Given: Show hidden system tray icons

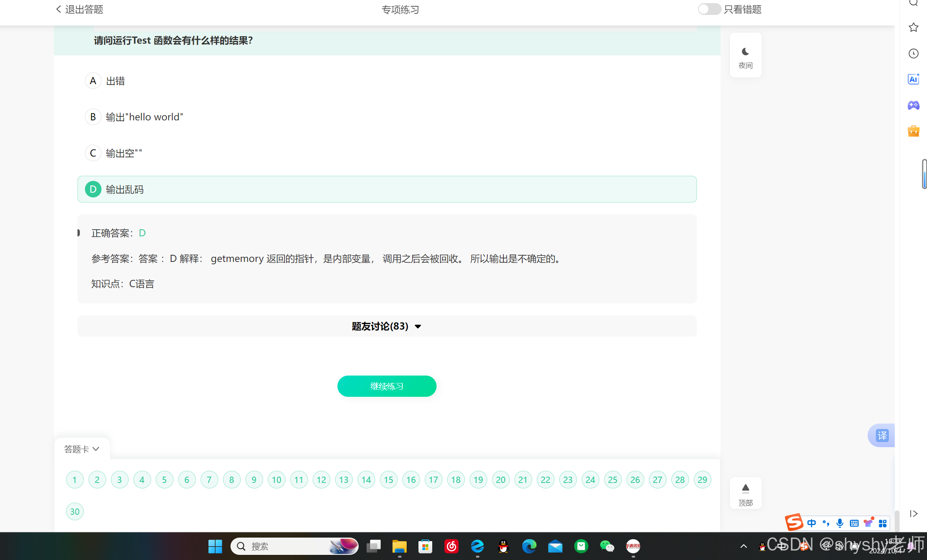Looking at the screenshot, I should (x=743, y=546).
